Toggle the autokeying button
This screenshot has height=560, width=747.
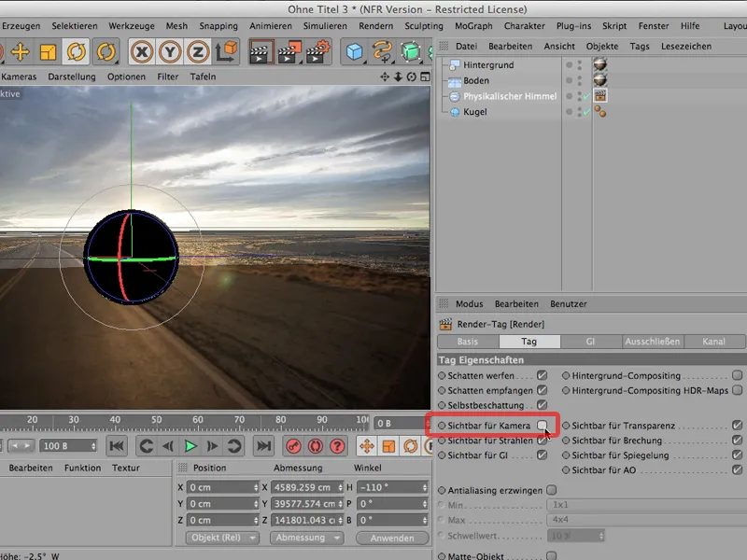316,446
